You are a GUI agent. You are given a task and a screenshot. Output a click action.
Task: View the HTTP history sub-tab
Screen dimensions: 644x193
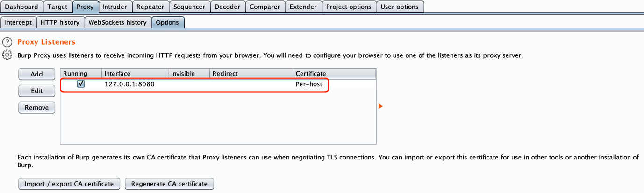(x=60, y=22)
